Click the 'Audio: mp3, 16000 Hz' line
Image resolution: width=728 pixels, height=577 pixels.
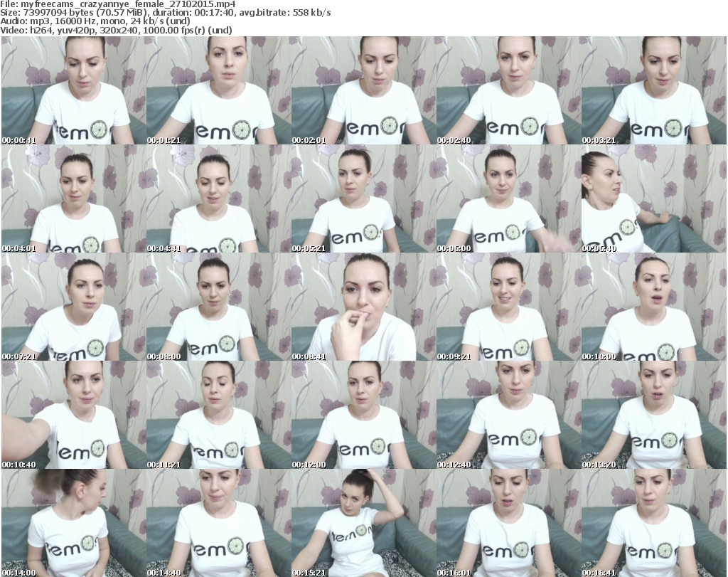95,21
